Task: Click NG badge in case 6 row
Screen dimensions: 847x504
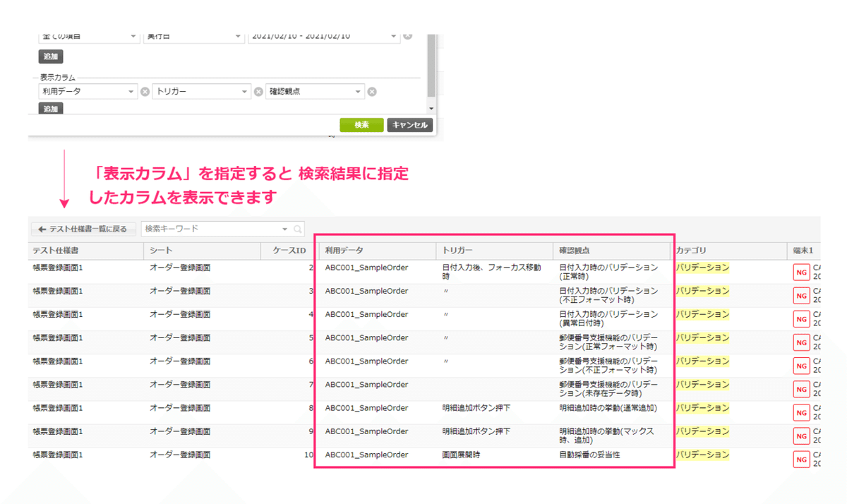Action: point(801,366)
